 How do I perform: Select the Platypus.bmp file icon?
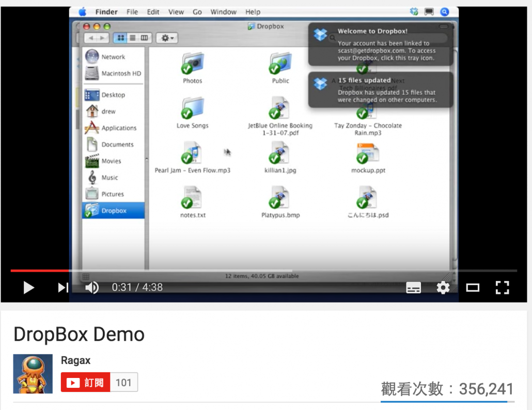pyautogui.click(x=280, y=198)
